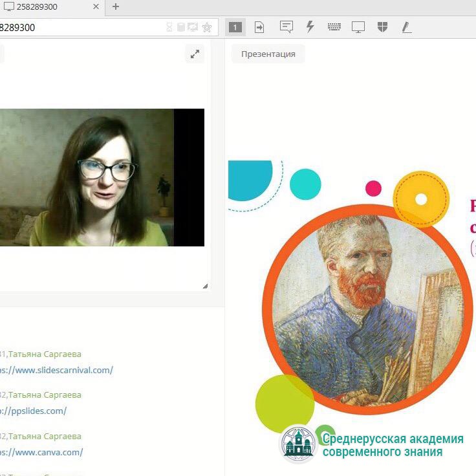Click the hourglass icon in the address field
476x476 pixels.
[169, 27]
